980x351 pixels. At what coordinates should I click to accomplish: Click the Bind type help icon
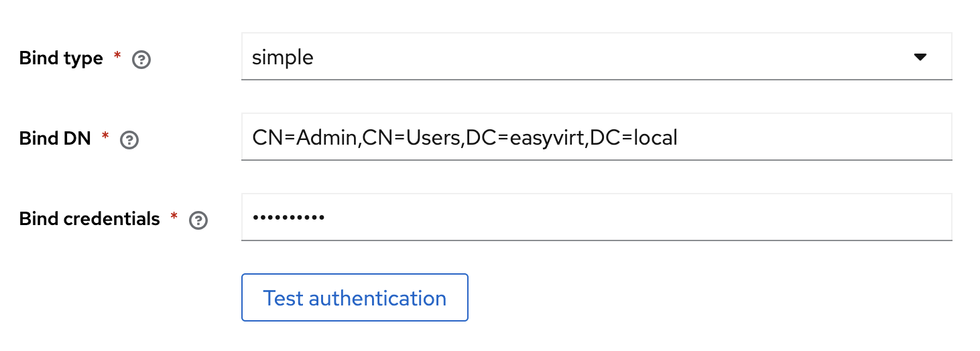coord(141,60)
